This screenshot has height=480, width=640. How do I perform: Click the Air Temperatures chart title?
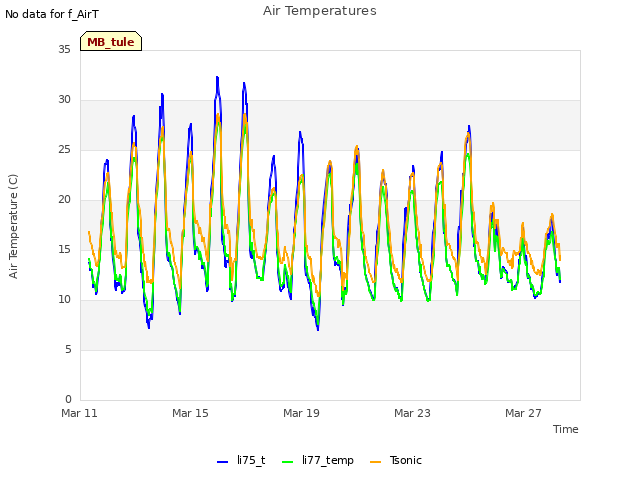coord(320,11)
